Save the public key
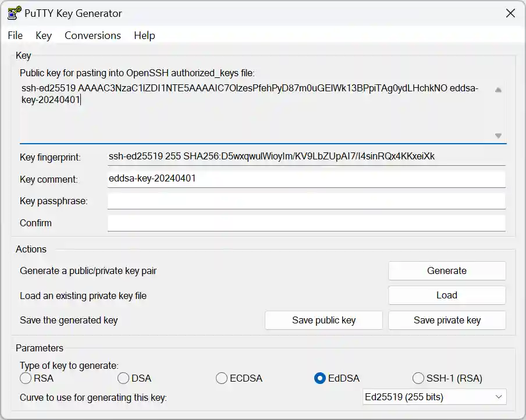526x420 pixels. click(324, 320)
